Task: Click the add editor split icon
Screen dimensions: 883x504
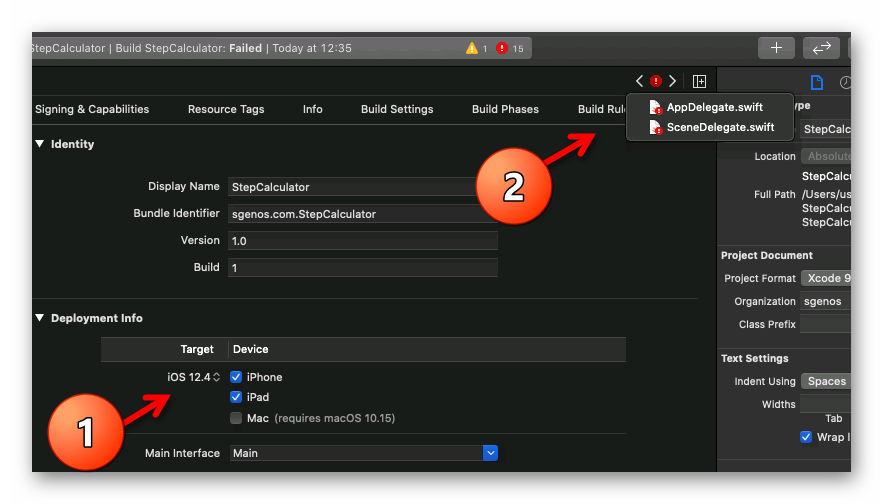Action: 700,81
